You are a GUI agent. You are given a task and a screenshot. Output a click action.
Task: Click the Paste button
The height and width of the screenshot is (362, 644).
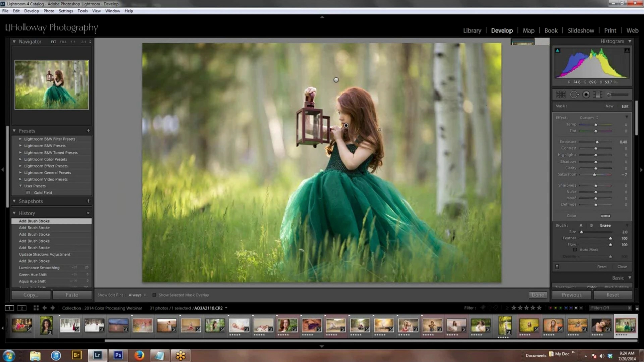point(72,295)
